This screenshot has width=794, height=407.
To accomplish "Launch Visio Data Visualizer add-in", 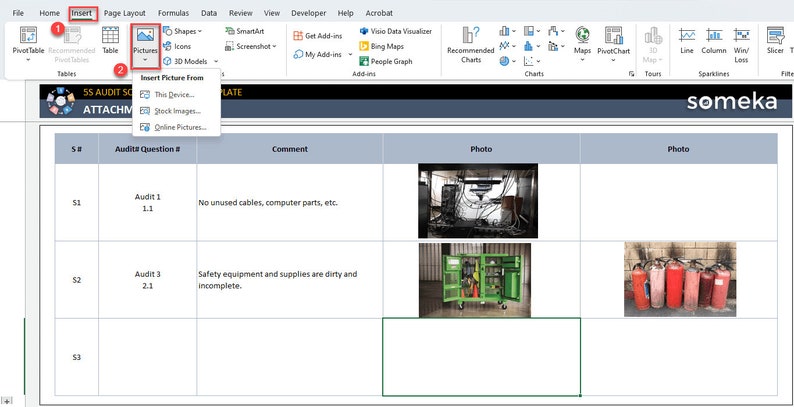I will click(395, 31).
